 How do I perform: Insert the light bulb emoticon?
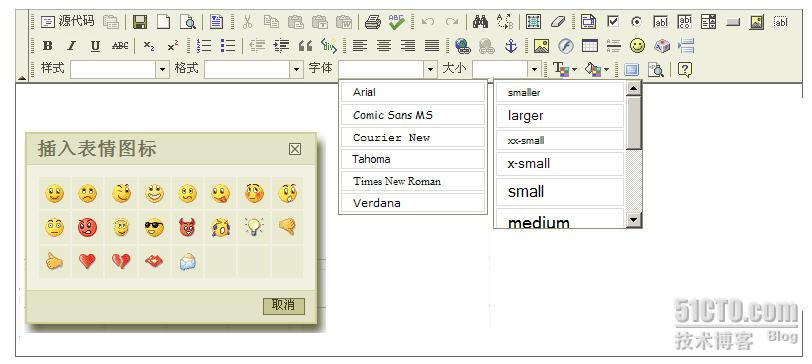[254, 227]
